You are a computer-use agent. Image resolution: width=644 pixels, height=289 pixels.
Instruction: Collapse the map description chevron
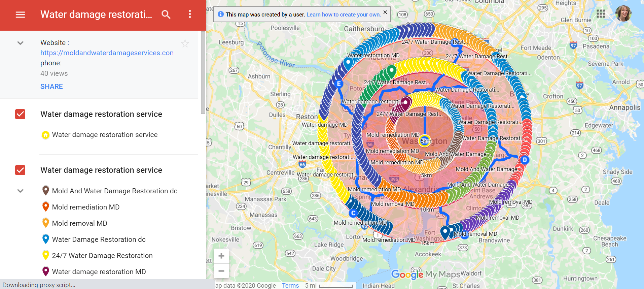click(x=20, y=43)
